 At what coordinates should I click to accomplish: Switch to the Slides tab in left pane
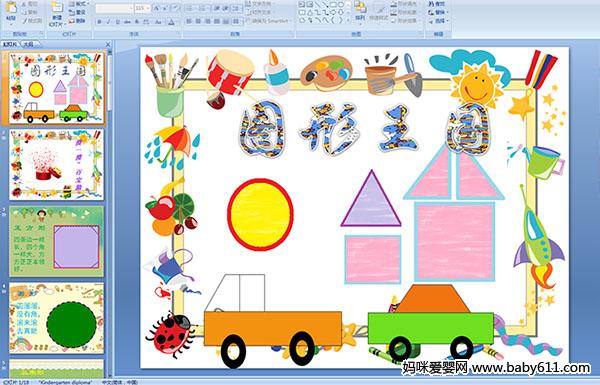pyautogui.click(x=10, y=44)
